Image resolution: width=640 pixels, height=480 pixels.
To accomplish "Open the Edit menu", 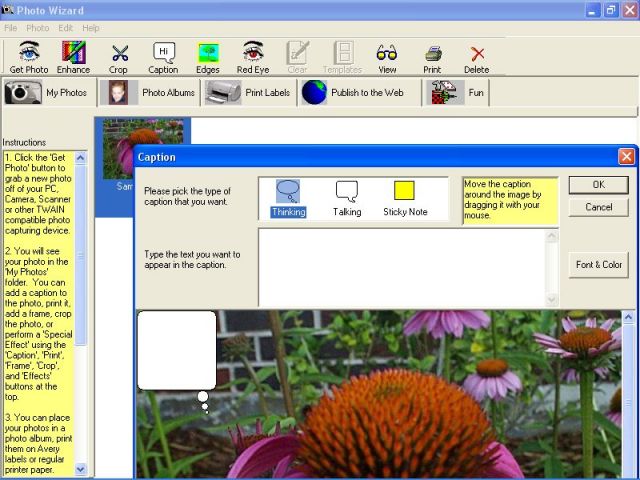I will [x=65, y=28].
